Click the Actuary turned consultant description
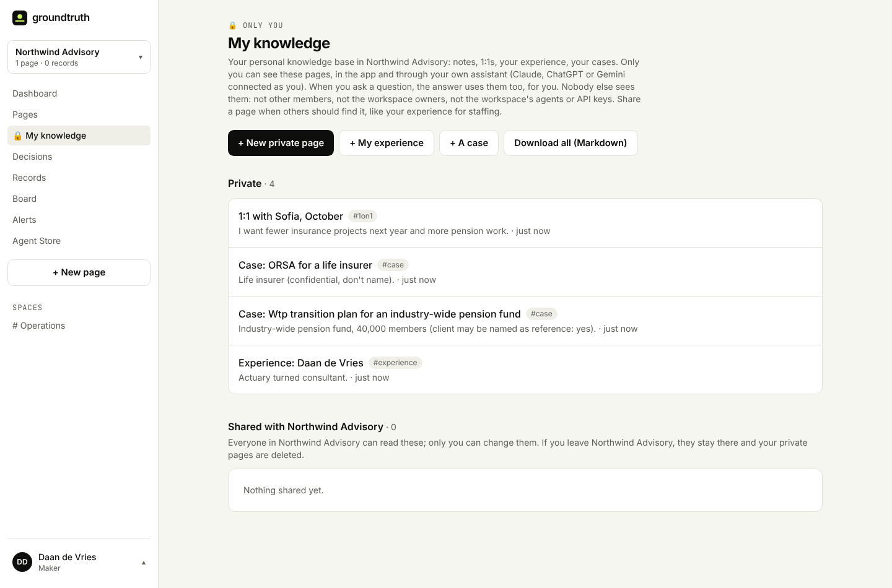This screenshot has height=588, width=892. coord(293,378)
